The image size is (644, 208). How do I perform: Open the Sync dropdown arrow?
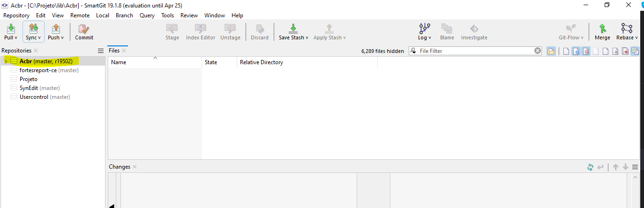[x=39, y=37]
